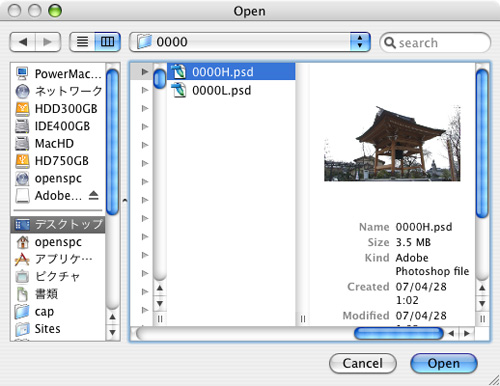The height and width of the screenshot is (386, 500).
Task: Eject the Adobe volume
Action: coord(94,195)
